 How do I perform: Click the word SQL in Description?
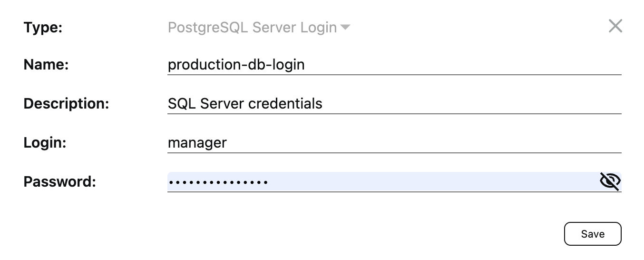tap(182, 103)
